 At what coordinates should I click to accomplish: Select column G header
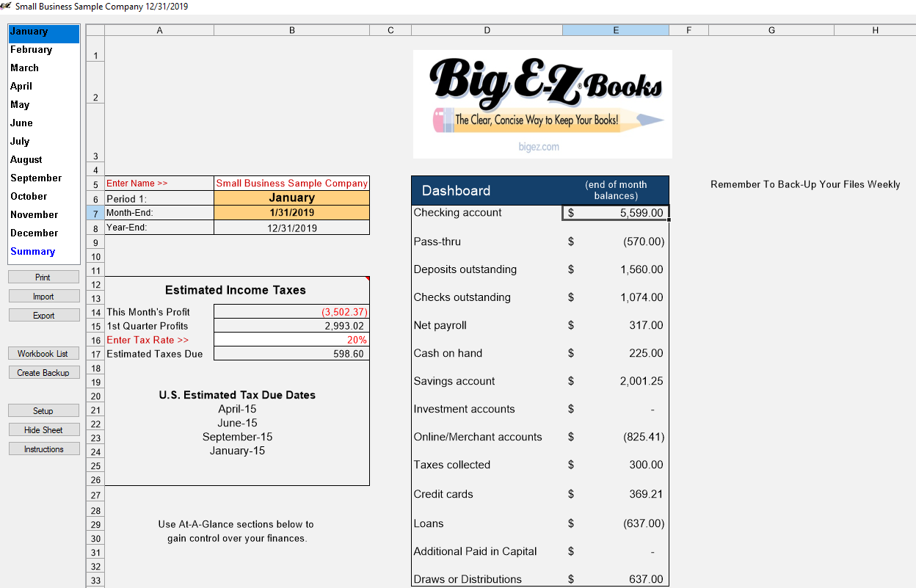[x=771, y=30]
